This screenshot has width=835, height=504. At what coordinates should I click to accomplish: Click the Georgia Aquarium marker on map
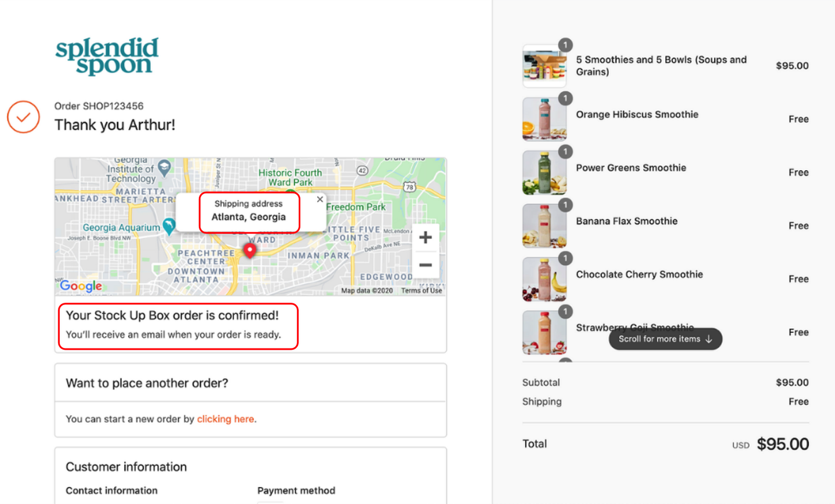pos(169,226)
